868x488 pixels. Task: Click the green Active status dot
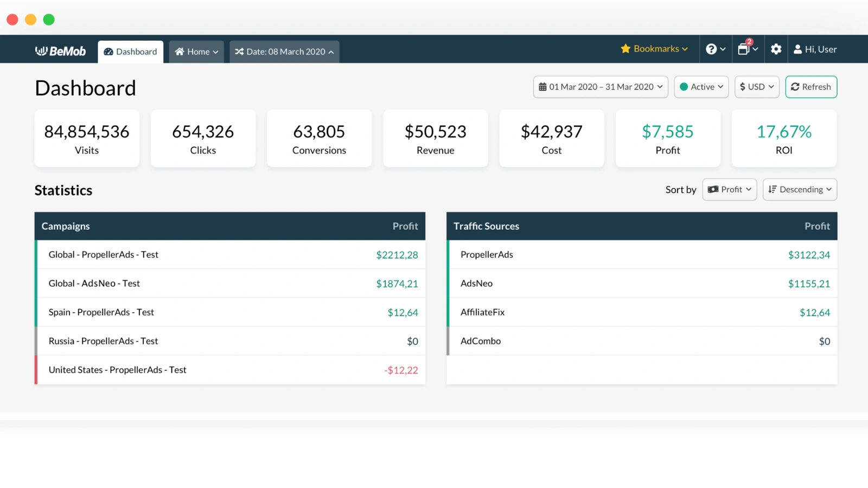click(x=684, y=87)
